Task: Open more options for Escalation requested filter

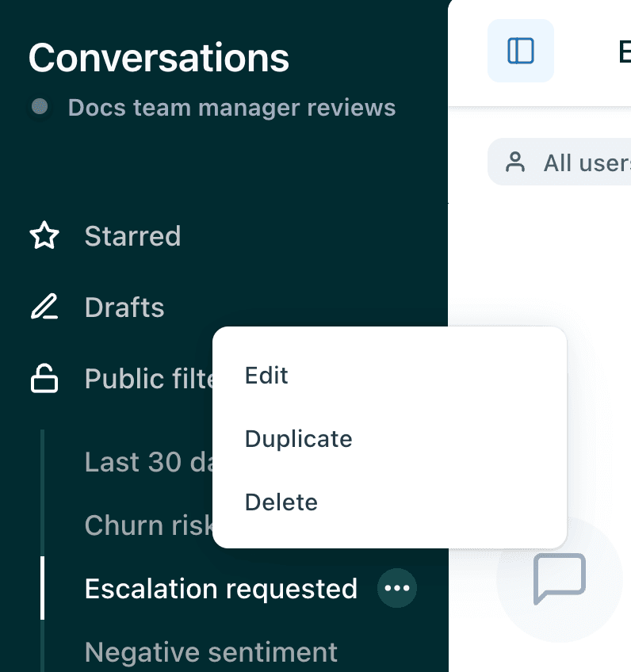Action: coord(396,588)
